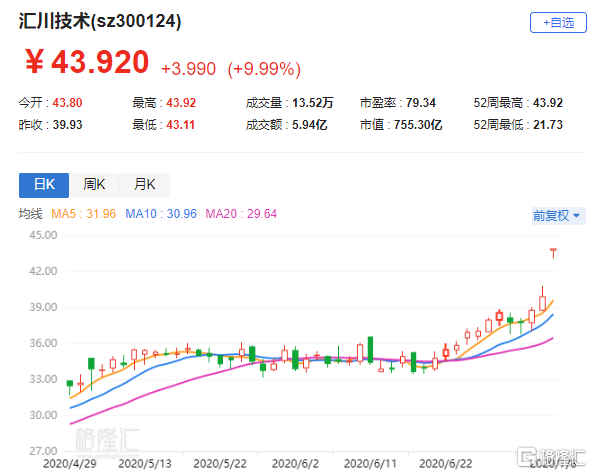Open the 前复权 adjustment dropdown
This screenshot has width=592, height=474.
point(558,216)
